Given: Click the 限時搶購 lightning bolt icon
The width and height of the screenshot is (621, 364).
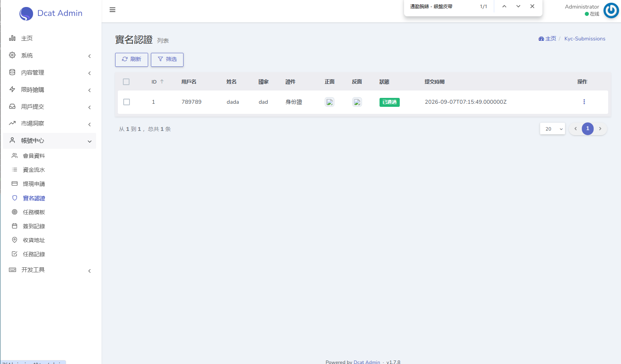Looking at the screenshot, I should click(x=12, y=89).
